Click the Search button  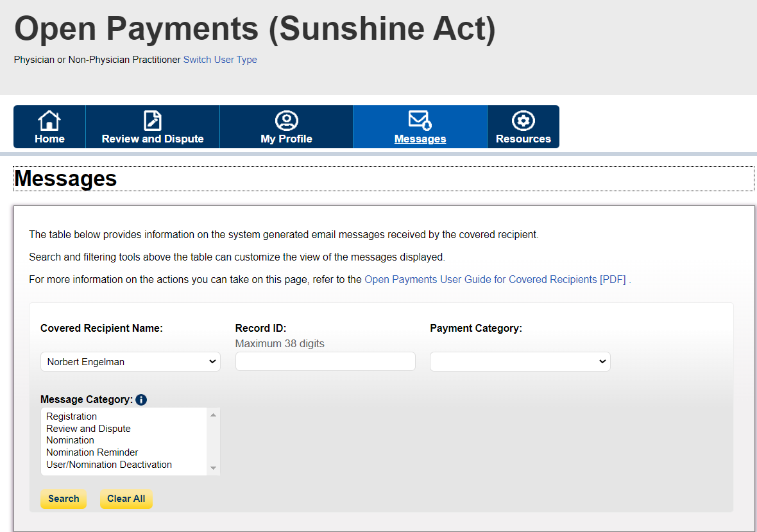coord(64,499)
